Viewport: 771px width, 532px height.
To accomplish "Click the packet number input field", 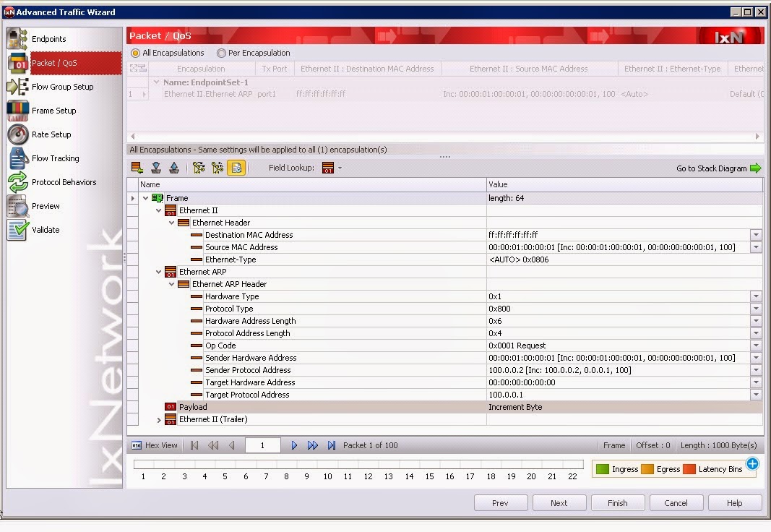I will tap(262, 445).
